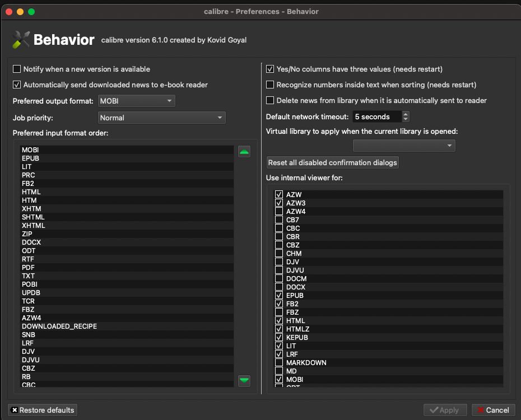The height and width of the screenshot is (420, 521).
Task: Click the green move-down arrow icon
Action: point(244,381)
